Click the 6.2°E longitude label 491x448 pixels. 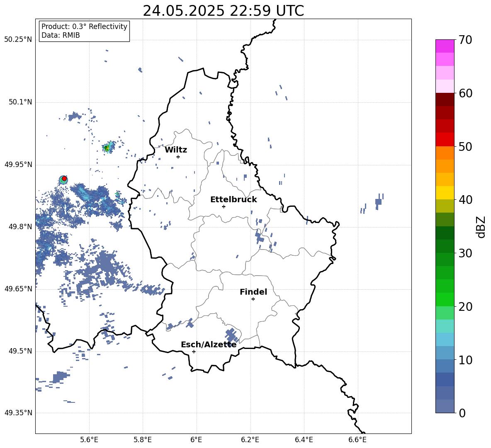250,440
